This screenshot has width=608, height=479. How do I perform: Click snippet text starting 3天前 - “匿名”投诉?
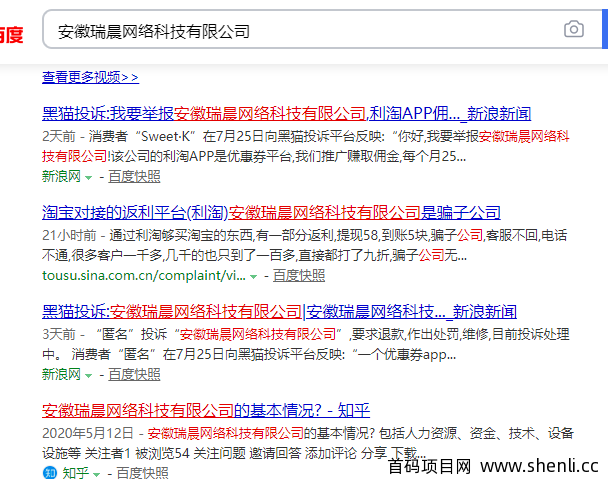[x=306, y=344]
